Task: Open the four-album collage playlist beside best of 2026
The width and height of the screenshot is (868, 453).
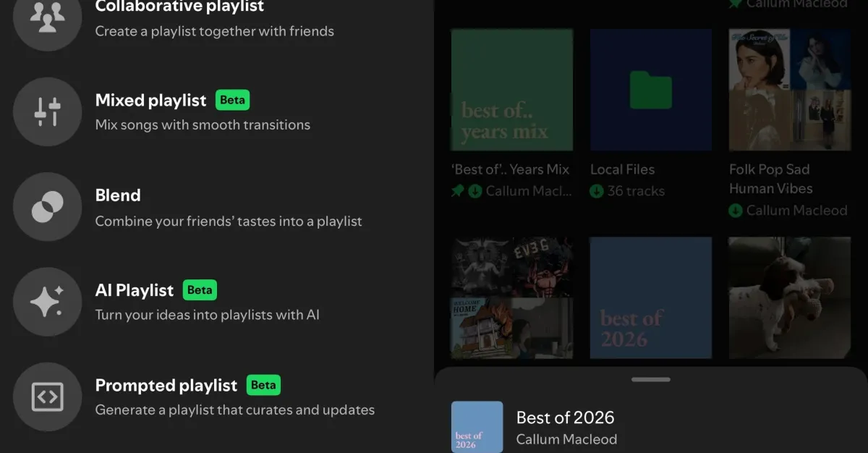Action: coord(511,297)
